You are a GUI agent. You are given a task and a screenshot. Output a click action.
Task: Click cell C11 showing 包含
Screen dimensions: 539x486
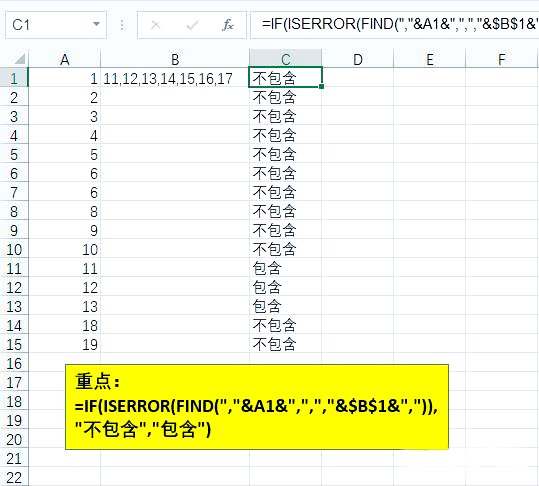point(285,268)
